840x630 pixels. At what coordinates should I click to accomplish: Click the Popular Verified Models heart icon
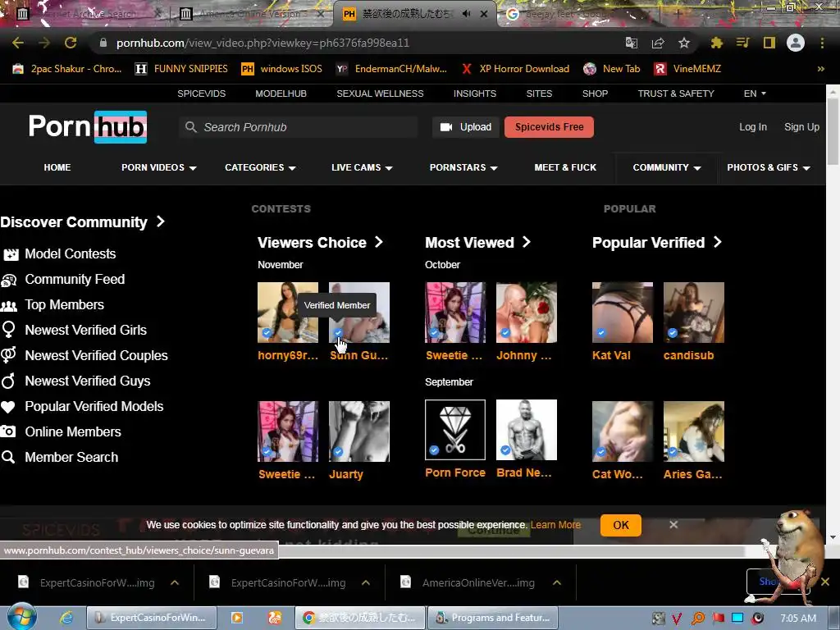pyautogui.click(x=8, y=407)
